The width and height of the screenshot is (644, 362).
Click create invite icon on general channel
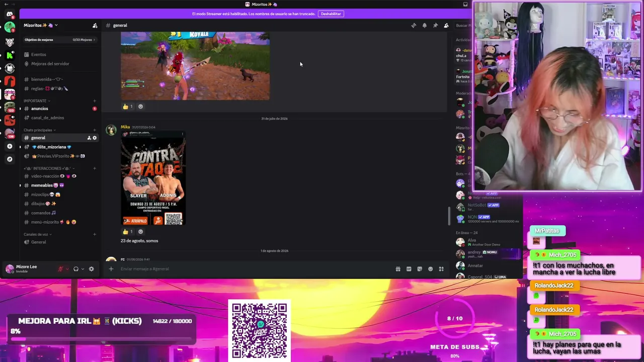pos(89,138)
